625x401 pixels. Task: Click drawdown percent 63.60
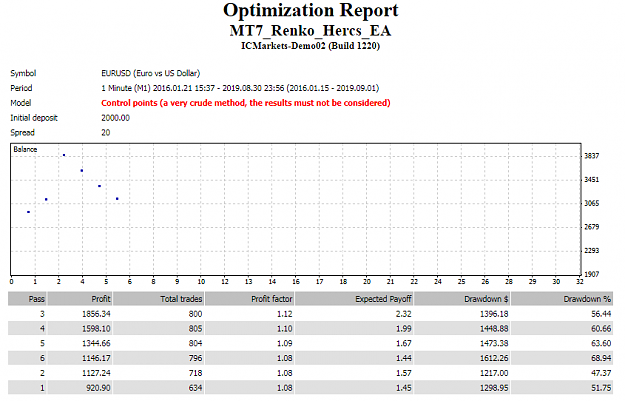click(x=601, y=344)
